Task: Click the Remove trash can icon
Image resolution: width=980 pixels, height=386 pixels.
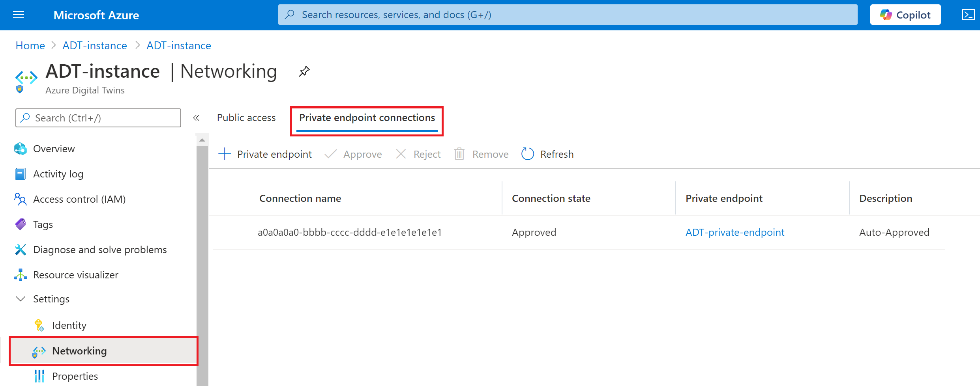Action: click(x=459, y=154)
